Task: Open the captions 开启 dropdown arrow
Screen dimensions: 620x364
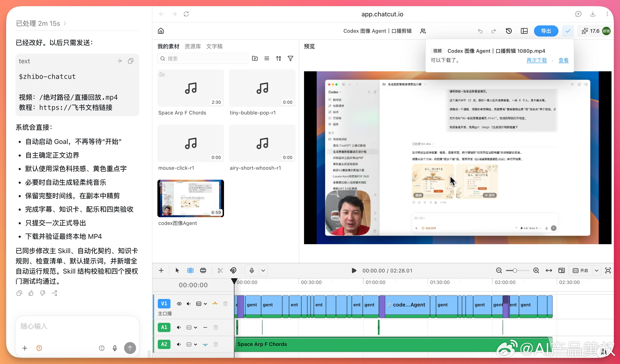Action: coord(597,270)
